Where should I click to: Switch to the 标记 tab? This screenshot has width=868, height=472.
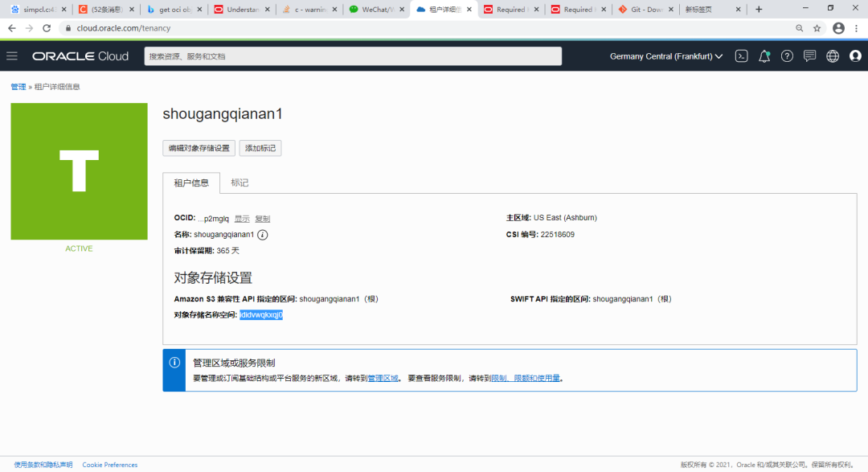click(240, 183)
